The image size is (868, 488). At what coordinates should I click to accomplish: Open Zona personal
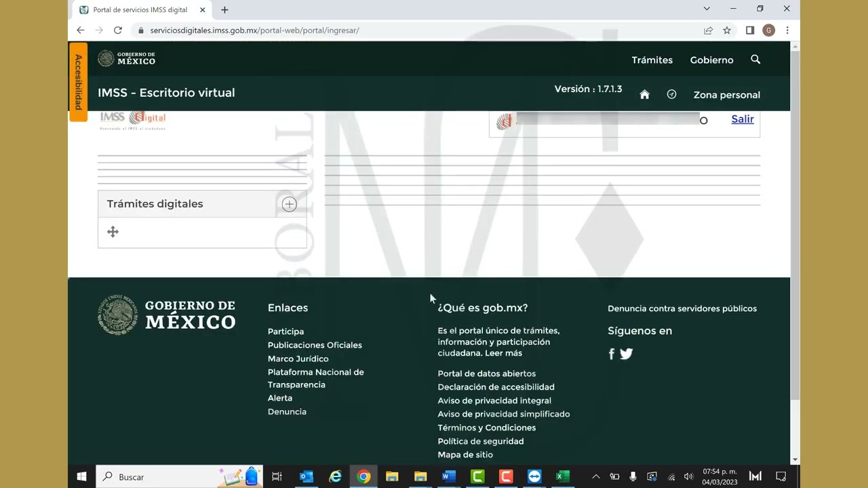coord(727,95)
